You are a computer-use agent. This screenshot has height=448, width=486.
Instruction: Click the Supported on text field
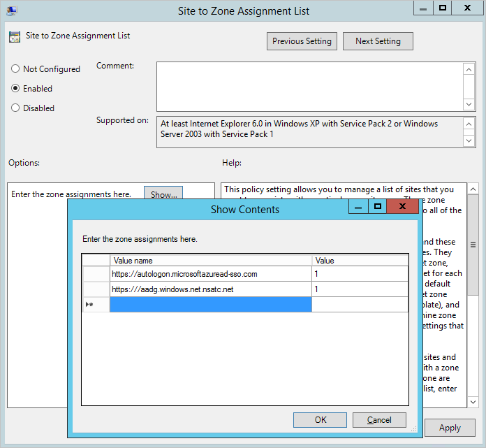[x=309, y=132]
